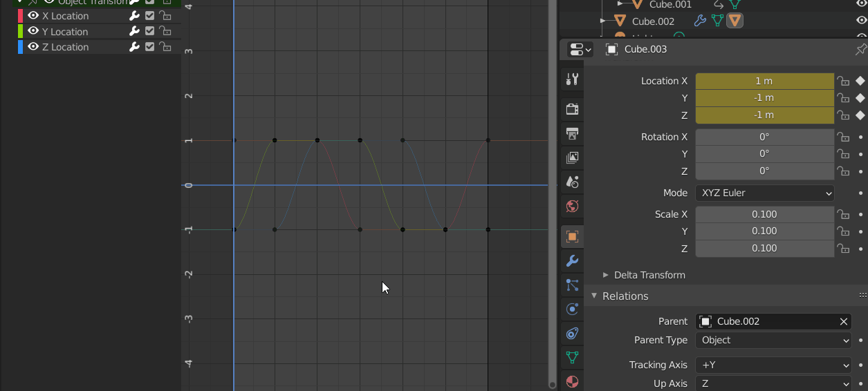Open the Render properties tab
This screenshot has width=868, height=391.
(572, 109)
